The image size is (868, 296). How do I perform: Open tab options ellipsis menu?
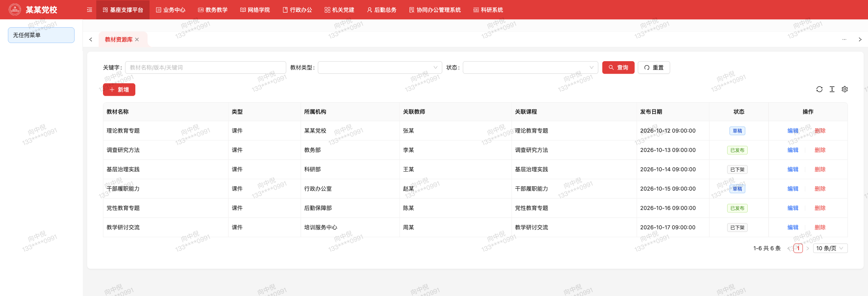click(x=844, y=39)
